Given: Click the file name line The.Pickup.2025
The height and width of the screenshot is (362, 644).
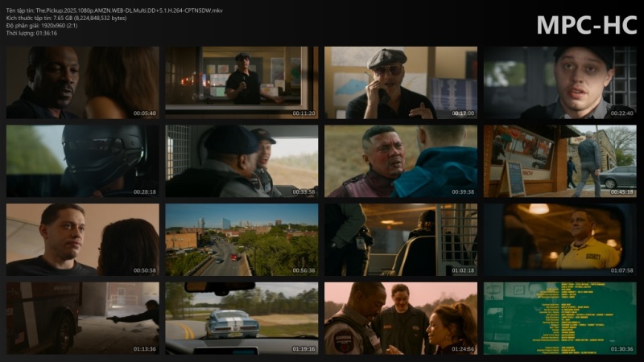Looking at the screenshot, I should click(114, 10).
